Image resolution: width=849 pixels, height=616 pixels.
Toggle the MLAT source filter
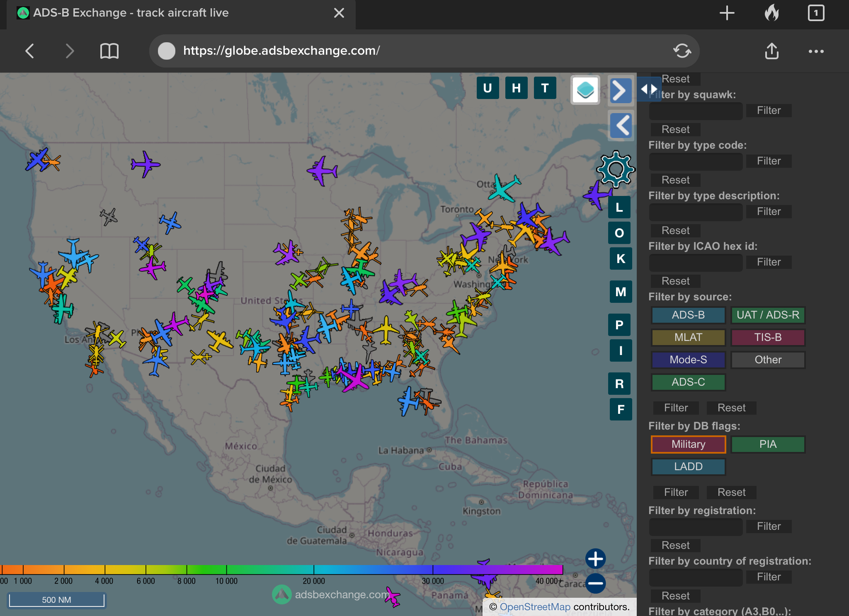[688, 337]
